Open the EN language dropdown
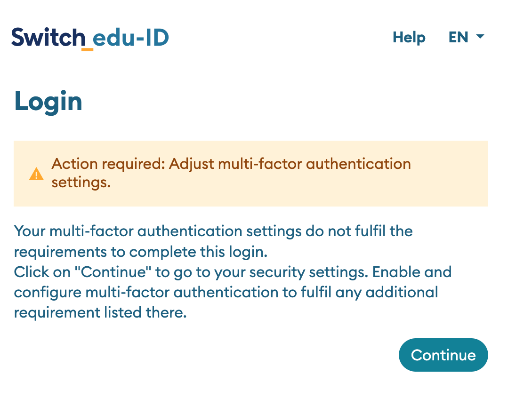The width and height of the screenshot is (532, 398). (x=466, y=37)
